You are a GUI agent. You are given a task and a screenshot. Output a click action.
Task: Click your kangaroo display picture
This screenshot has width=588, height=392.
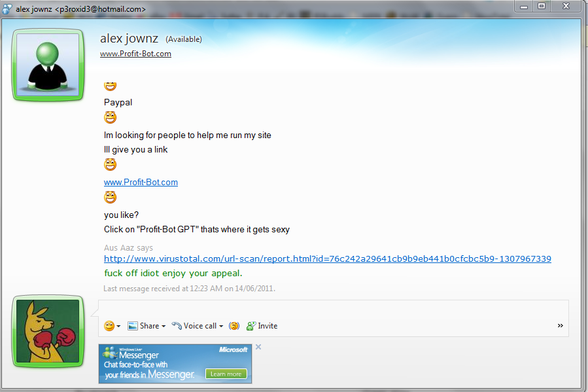click(x=48, y=331)
